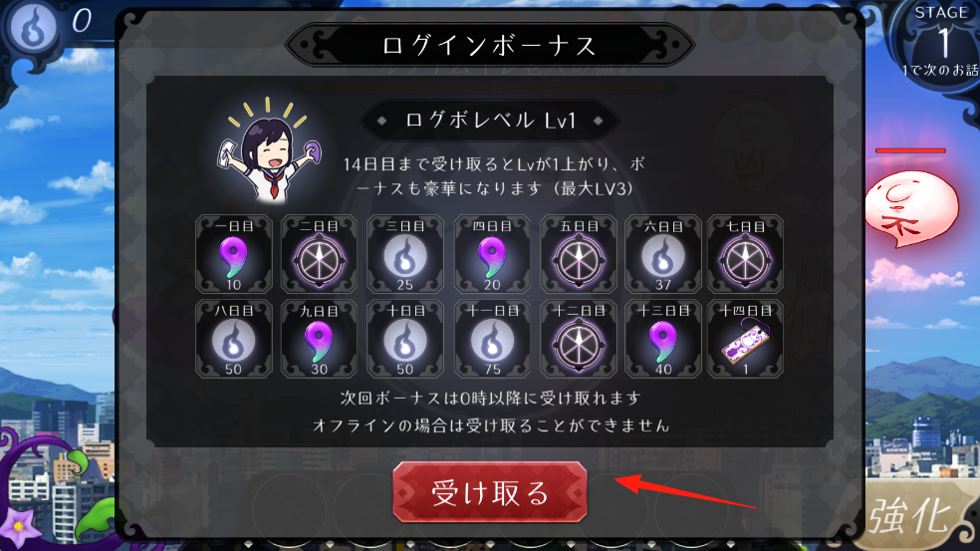Viewport: 980px width, 551px height.
Task: Select the 八日目 flame reward of 50
Action: pyautogui.click(x=234, y=339)
